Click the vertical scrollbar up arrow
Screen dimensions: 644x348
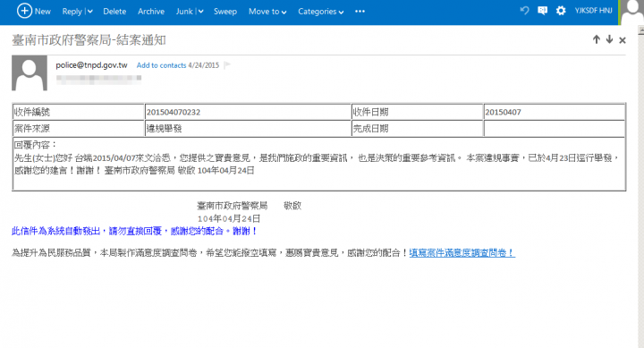641,30
